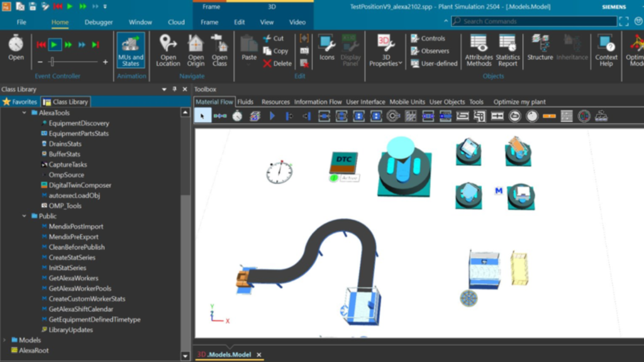Delete the selected object
Viewport: 644px width, 362px height.
tap(277, 63)
